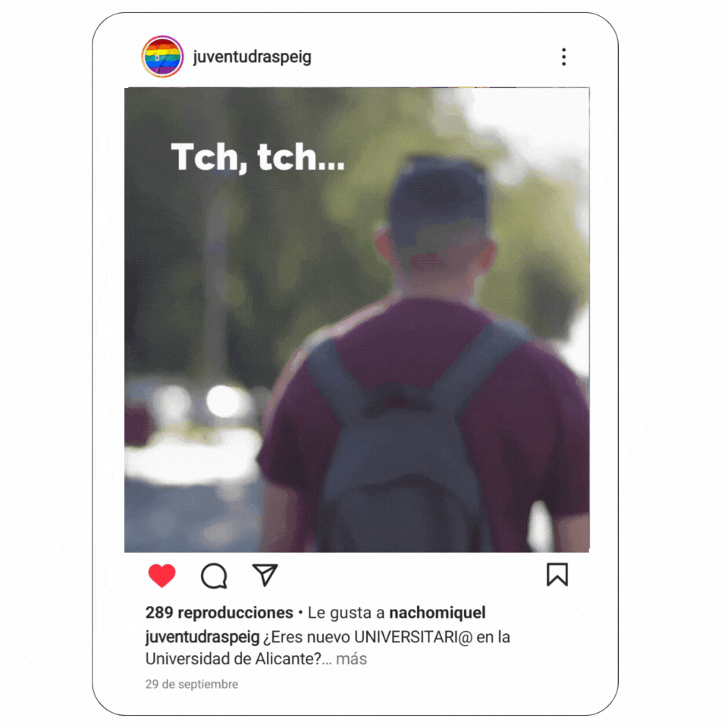The height and width of the screenshot is (728, 728).
Task: Open the three-dot post options menu
Action: coord(563,57)
